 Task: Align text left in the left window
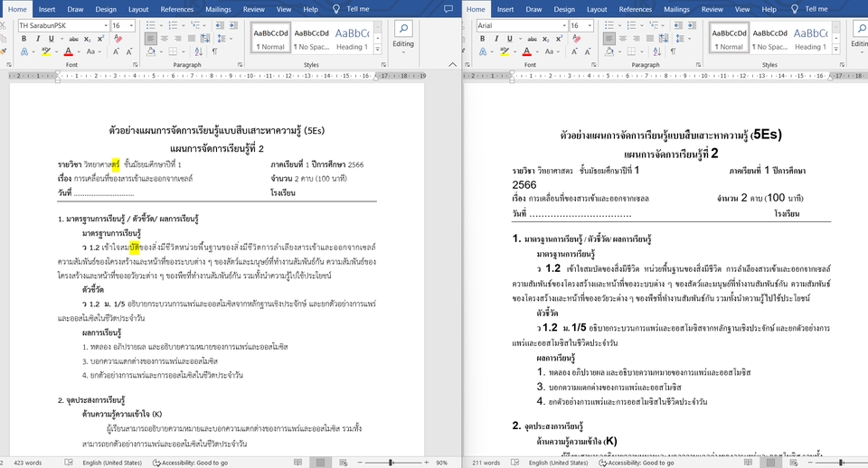151,39
